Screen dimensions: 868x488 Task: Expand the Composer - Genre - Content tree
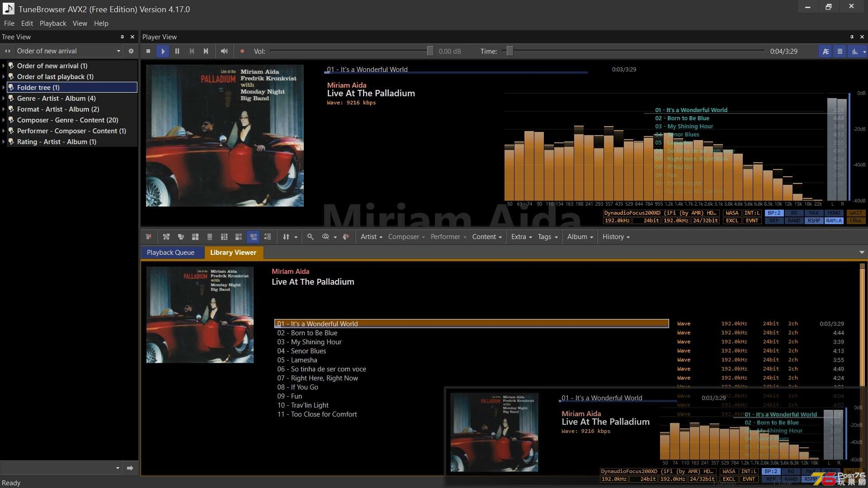[5, 120]
